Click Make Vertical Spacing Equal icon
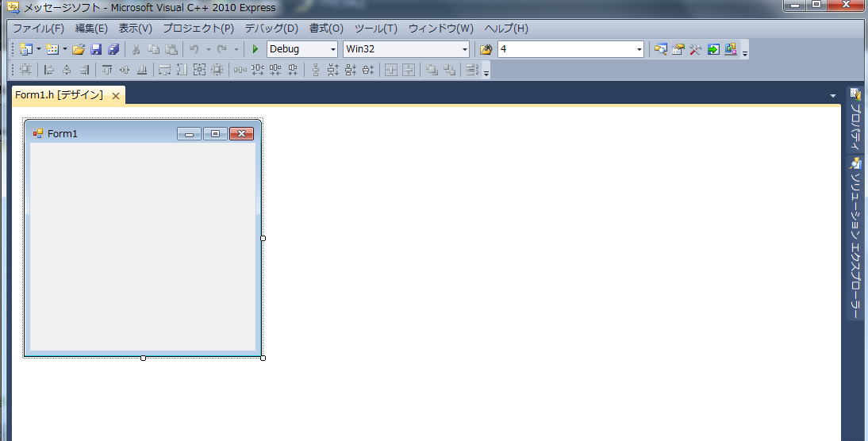 pyautogui.click(x=316, y=70)
